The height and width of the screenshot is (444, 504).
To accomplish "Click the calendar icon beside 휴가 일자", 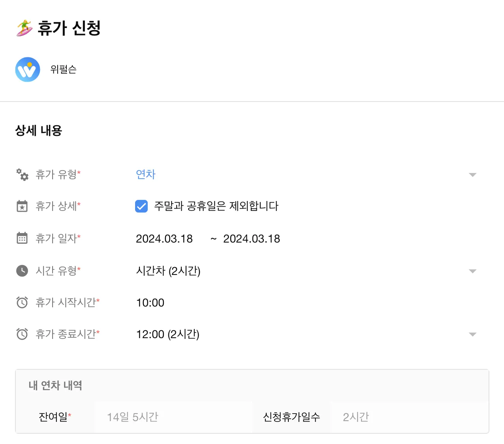I will point(22,238).
